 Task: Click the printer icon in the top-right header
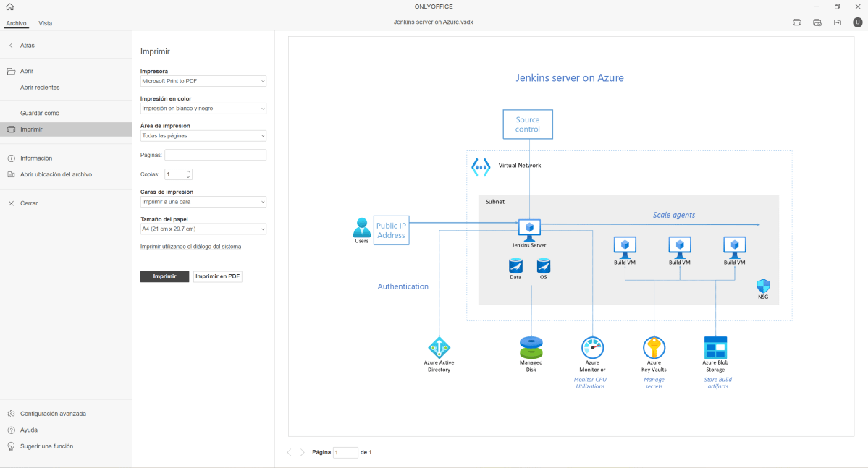(x=796, y=22)
